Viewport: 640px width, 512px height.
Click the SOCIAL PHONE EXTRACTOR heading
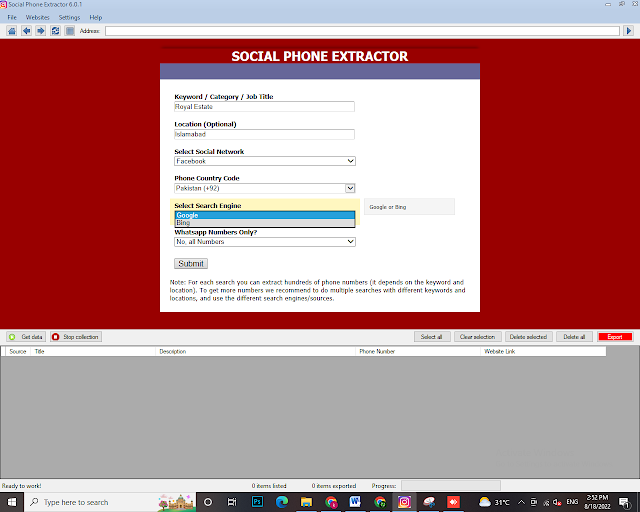pos(320,56)
